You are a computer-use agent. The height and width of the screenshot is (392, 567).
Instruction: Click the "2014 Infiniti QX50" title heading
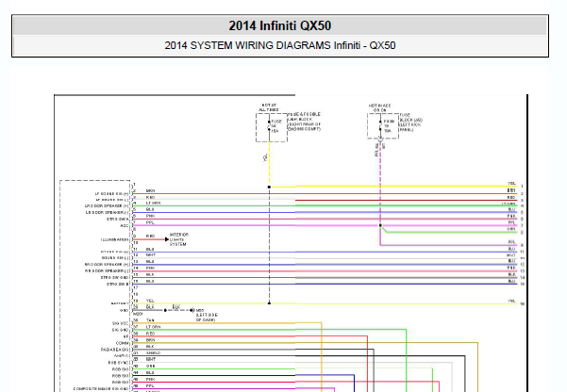279,25
